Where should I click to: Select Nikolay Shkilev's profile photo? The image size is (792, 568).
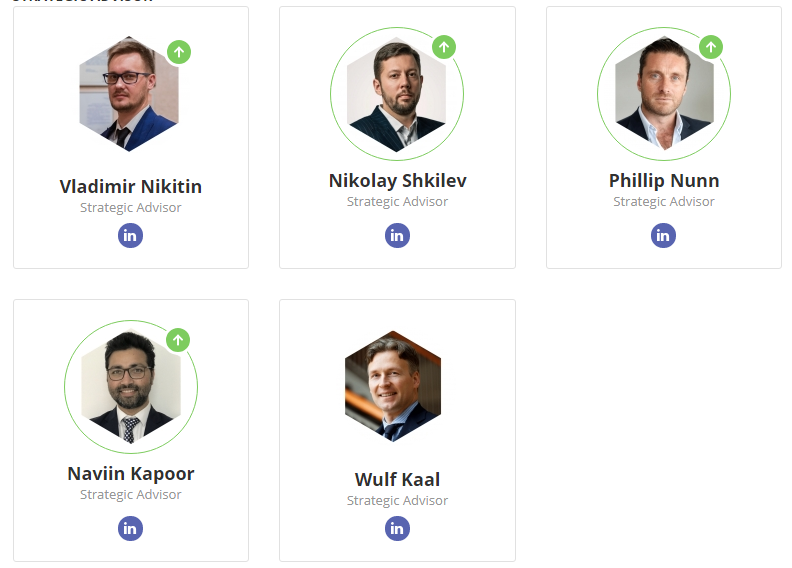pos(396,95)
